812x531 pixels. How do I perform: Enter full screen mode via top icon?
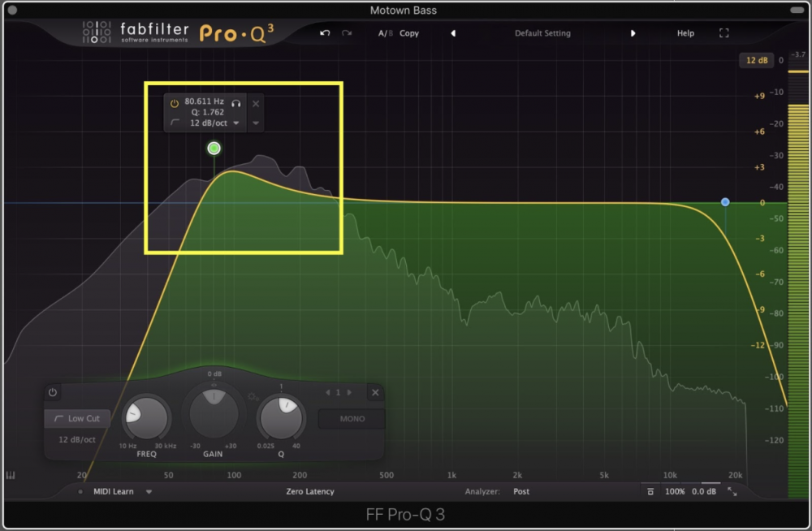click(x=724, y=33)
